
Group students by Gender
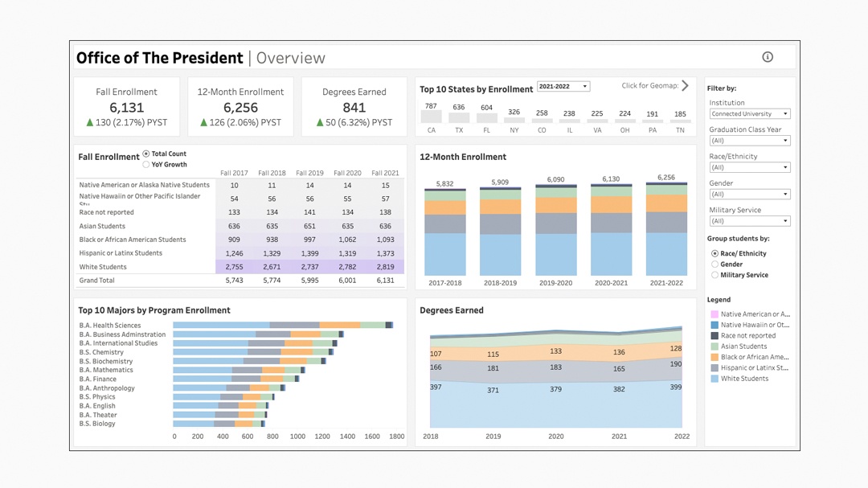point(714,265)
